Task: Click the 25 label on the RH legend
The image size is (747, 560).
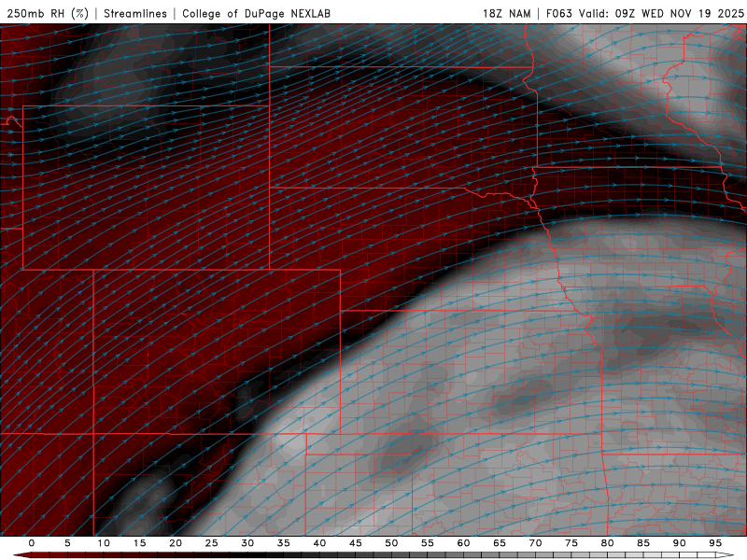Action: pos(212,543)
